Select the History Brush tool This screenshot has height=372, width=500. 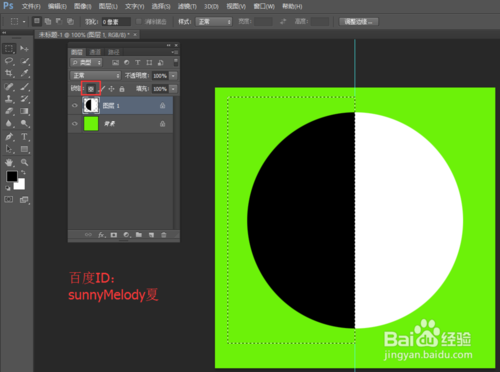pos(24,99)
